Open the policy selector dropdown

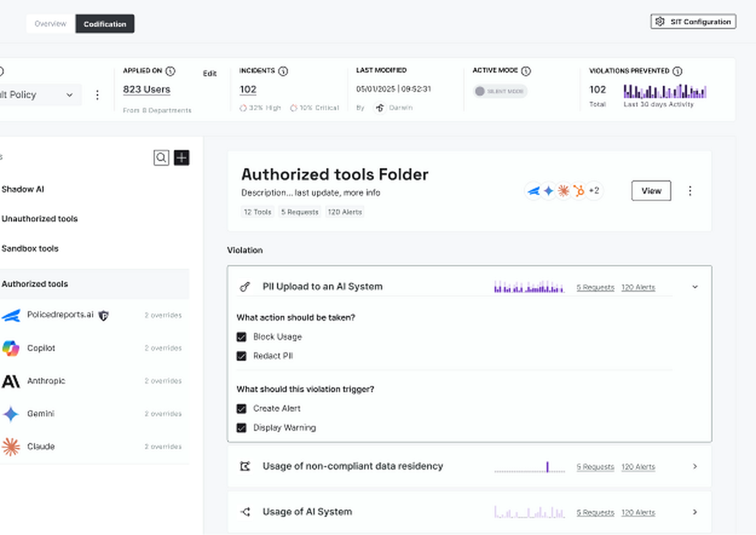[40, 95]
